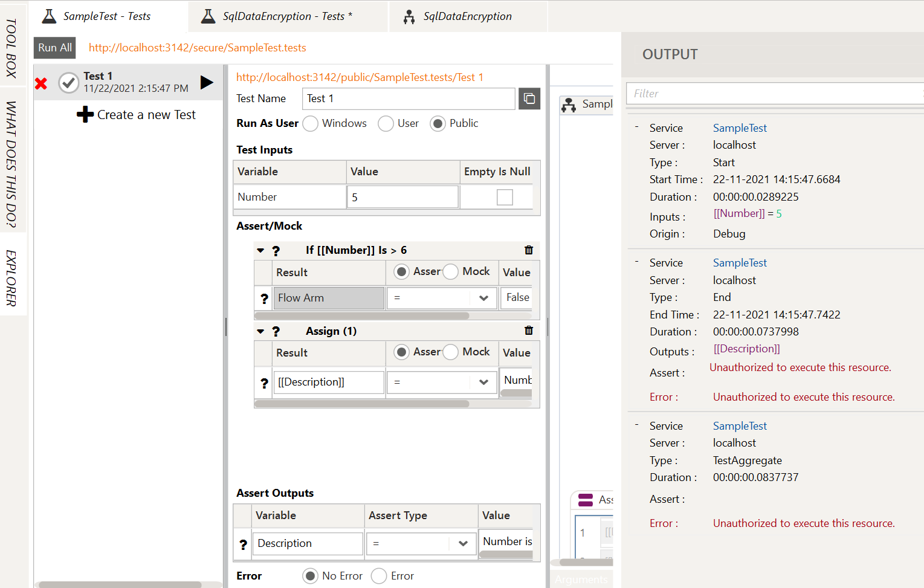
Task: Choose Mock for the Assign (1) step
Action: point(451,352)
